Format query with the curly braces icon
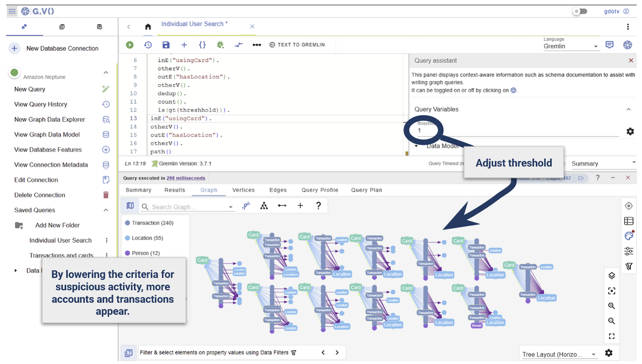642x364 pixels. pos(202,45)
